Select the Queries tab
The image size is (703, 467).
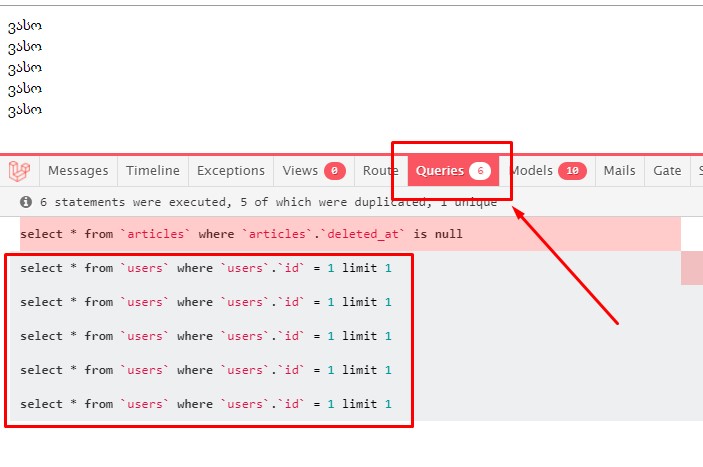440,171
